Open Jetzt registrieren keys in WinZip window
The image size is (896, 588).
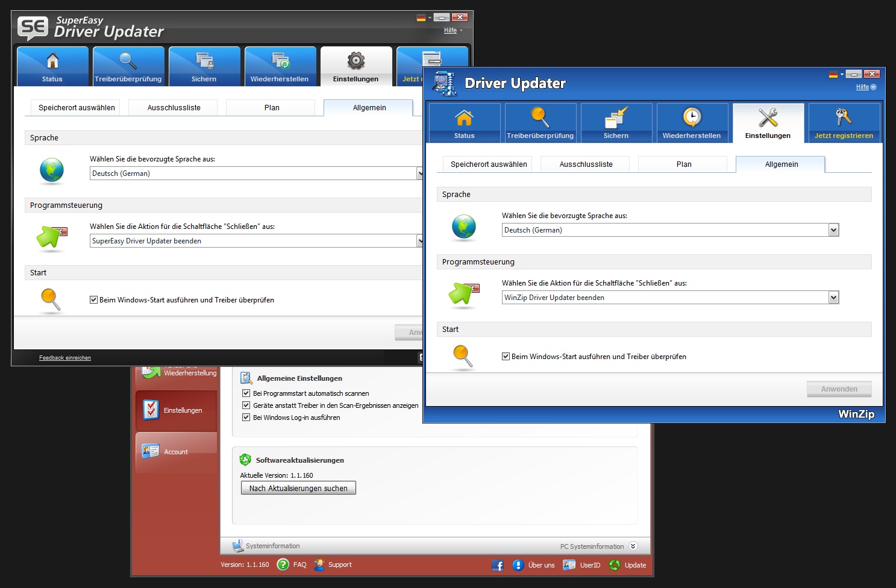click(844, 117)
